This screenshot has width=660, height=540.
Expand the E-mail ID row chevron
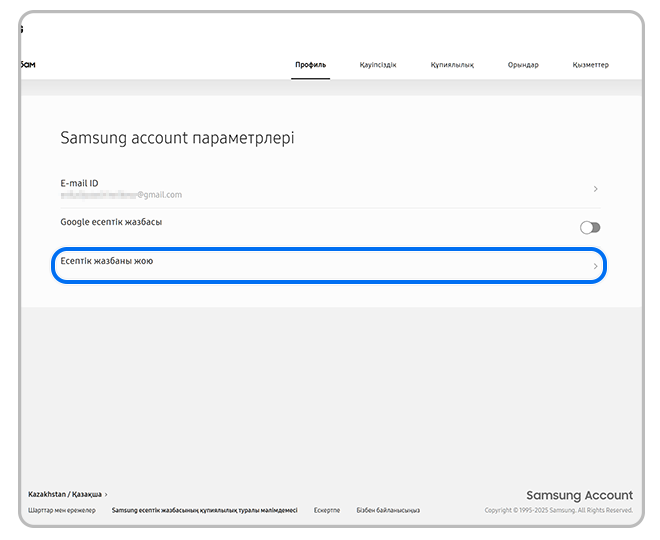[x=595, y=189]
